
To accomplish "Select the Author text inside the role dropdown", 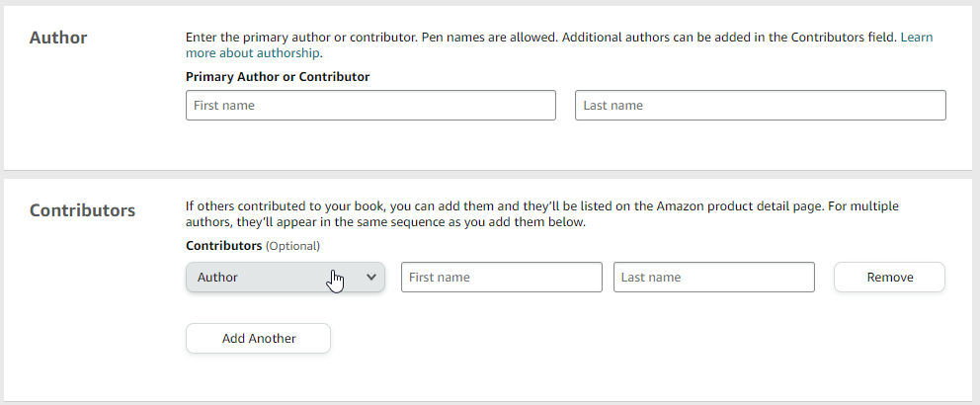I will click(217, 278).
